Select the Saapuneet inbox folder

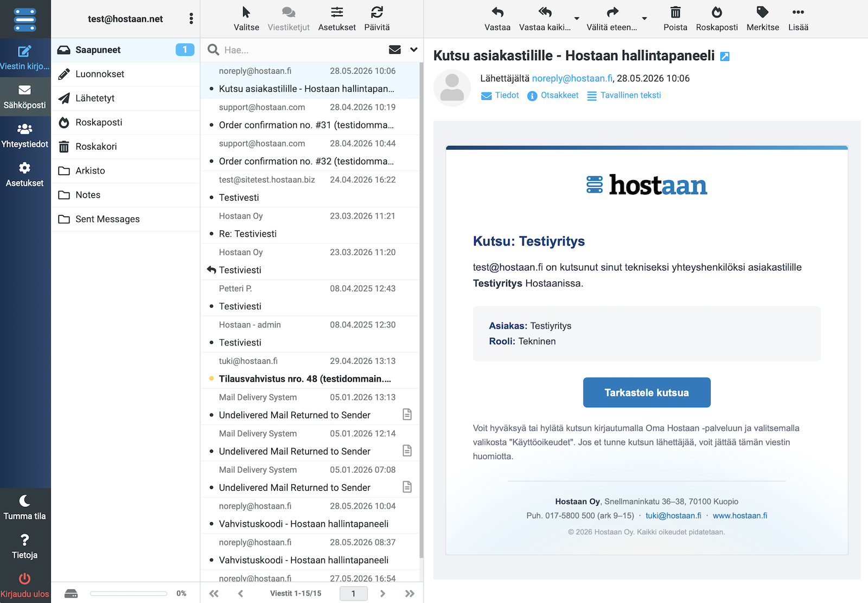pyautogui.click(x=126, y=50)
